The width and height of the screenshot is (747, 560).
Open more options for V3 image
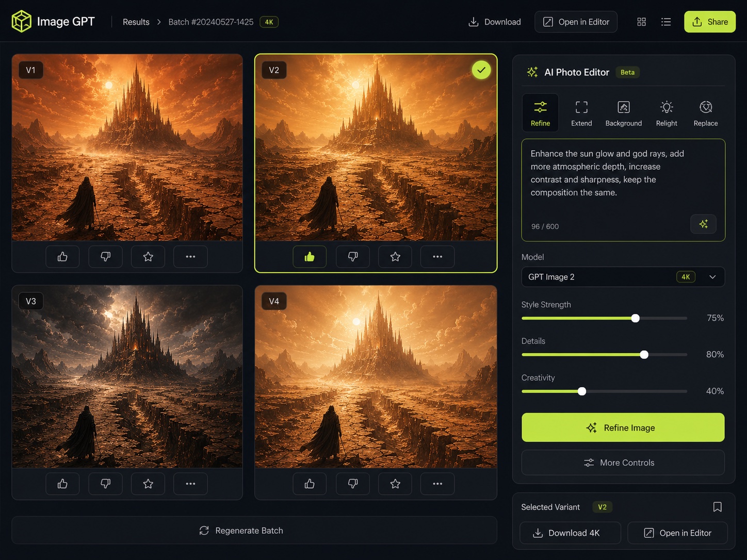pos(190,484)
